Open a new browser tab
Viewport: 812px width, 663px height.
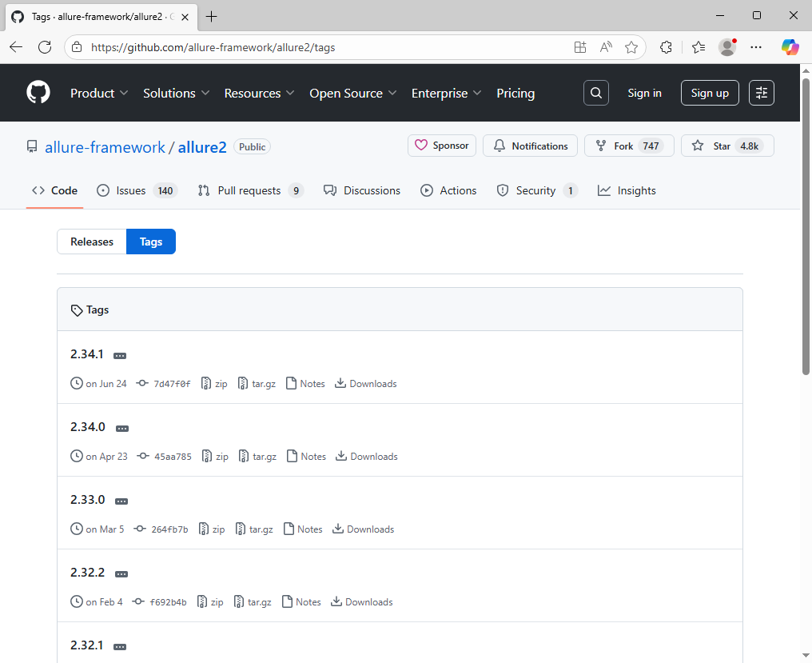[x=211, y=17]
